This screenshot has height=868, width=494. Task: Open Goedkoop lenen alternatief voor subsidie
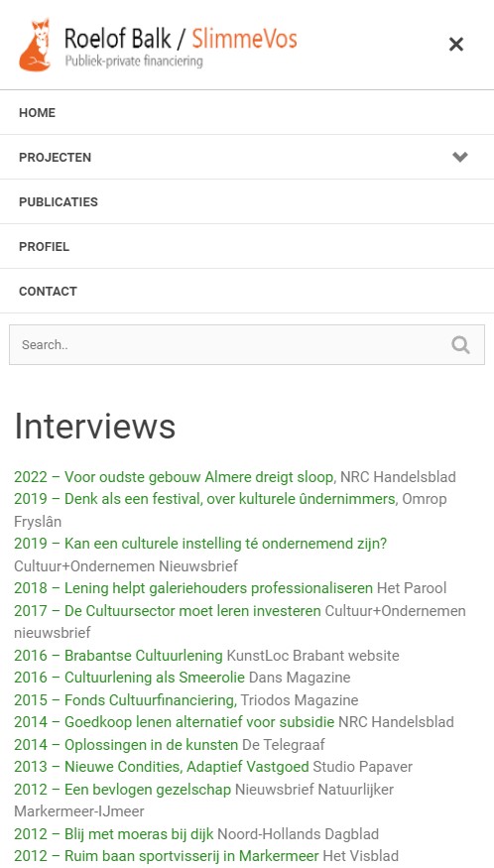coord(175,722)
